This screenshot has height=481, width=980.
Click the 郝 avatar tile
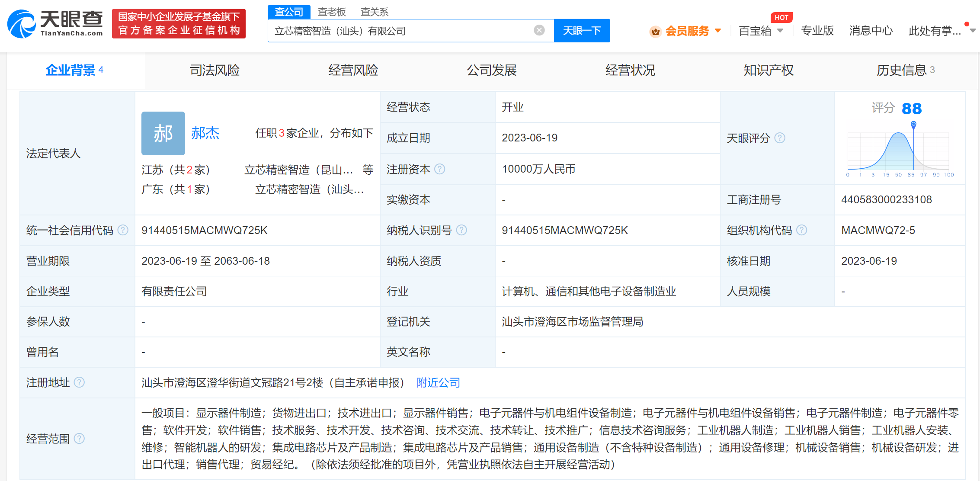[x=163, y=133]
